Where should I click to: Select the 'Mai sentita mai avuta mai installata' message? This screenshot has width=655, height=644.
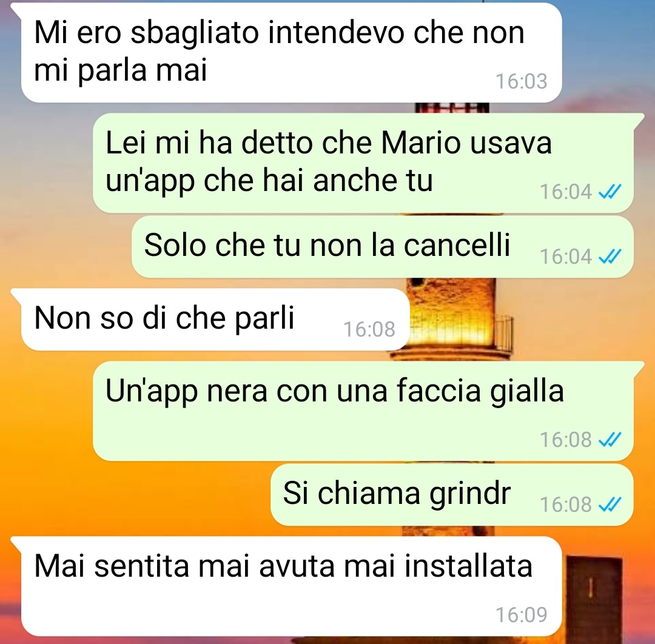tap(291, 586)
